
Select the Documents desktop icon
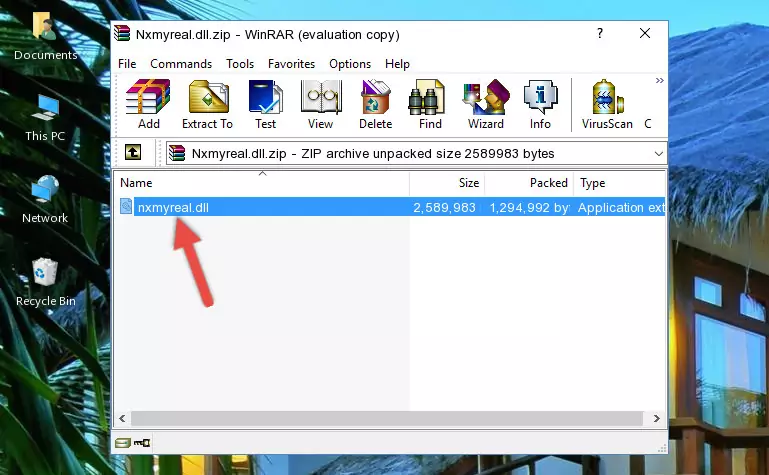(x=46, y=37)
